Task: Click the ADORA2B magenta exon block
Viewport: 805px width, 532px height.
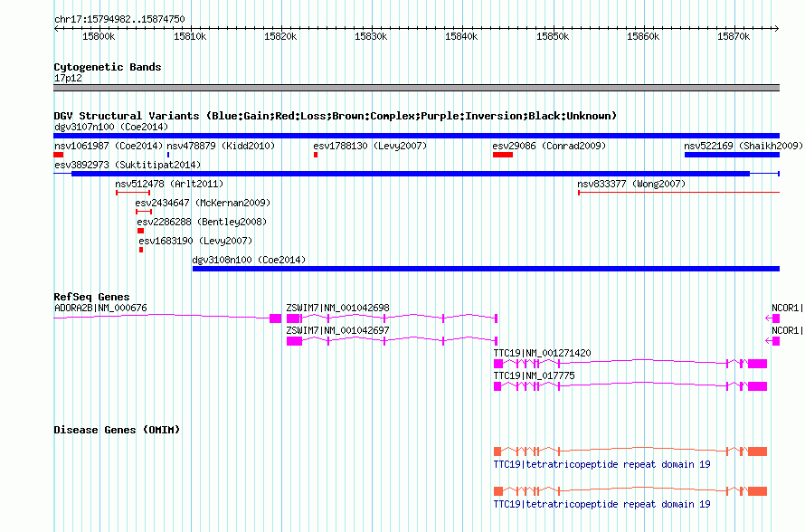Action: click(276, 318)
